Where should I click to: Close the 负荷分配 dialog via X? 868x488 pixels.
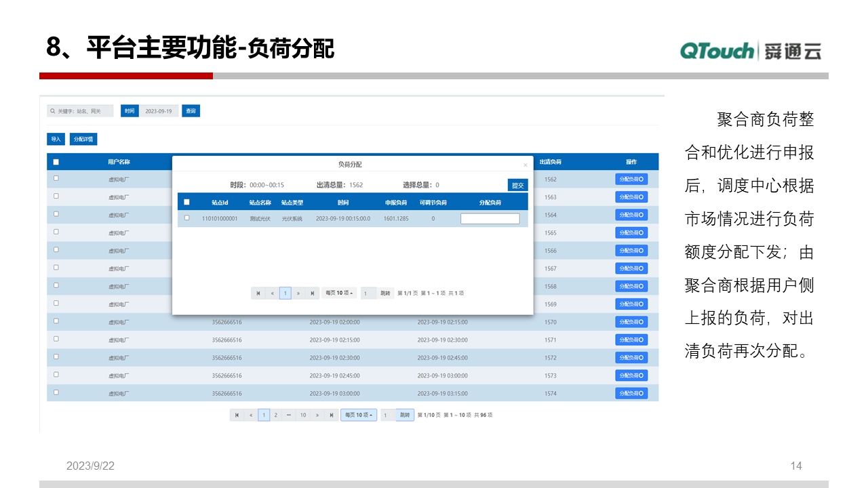click(x=525, y=165)
